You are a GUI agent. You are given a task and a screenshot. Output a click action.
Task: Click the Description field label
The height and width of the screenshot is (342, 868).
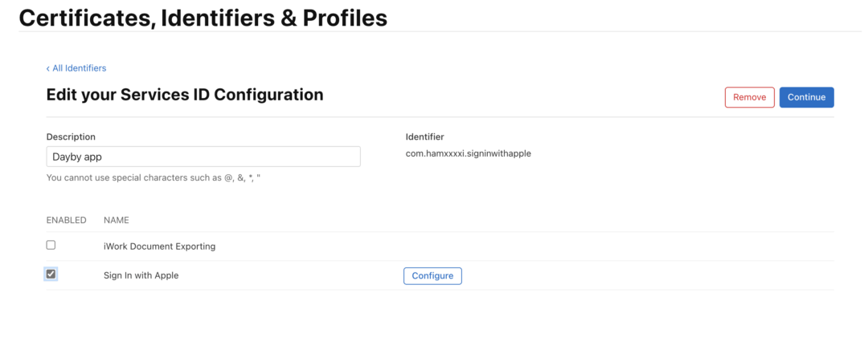(71, 136)
